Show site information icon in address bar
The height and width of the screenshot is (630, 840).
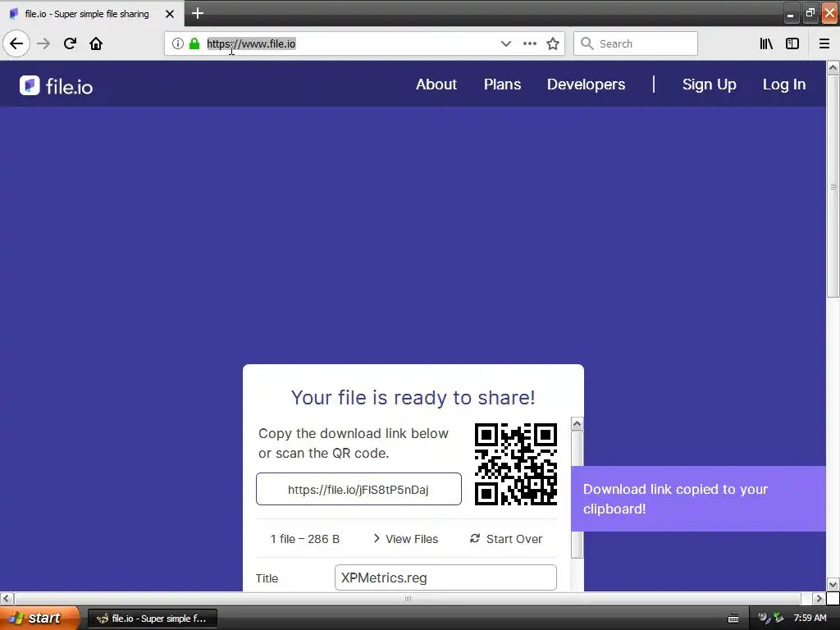point(178,43)
